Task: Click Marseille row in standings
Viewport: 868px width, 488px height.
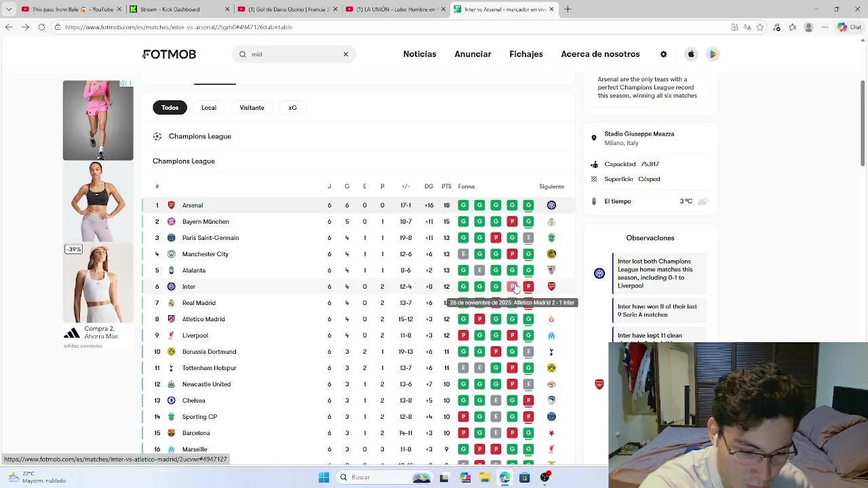Action: (x=358, y=449)
